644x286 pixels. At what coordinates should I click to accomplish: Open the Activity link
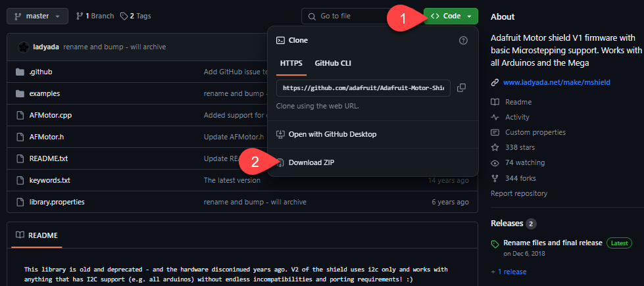(517, 117)
